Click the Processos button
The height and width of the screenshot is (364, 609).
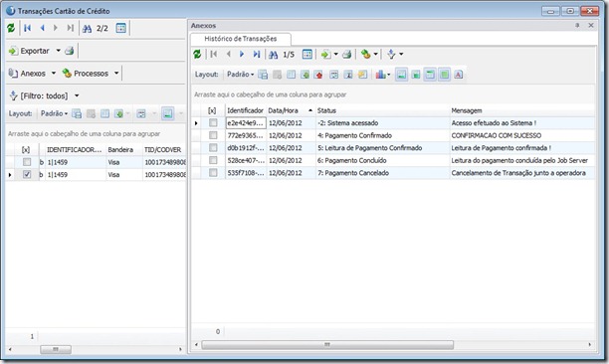coord(86,74)
